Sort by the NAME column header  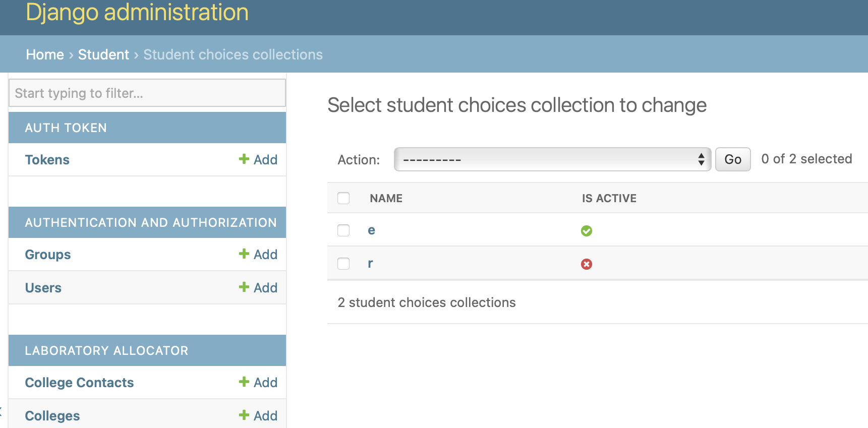(386, 198)
